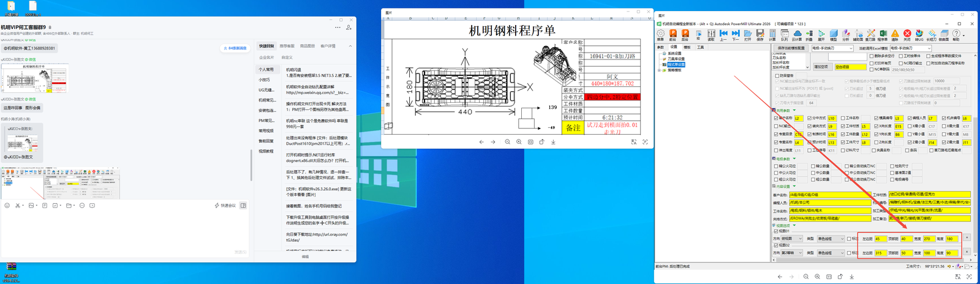
Task: Open the 当前调用Excel模板 dropdown
Action: (x=910, y=48)
